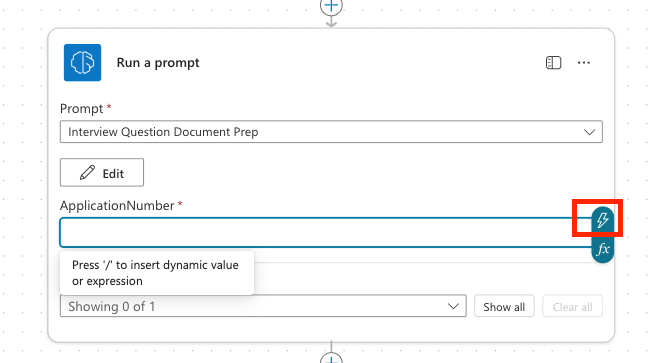
Task: Click the Edit prompt button text
Action: [113, 174]
